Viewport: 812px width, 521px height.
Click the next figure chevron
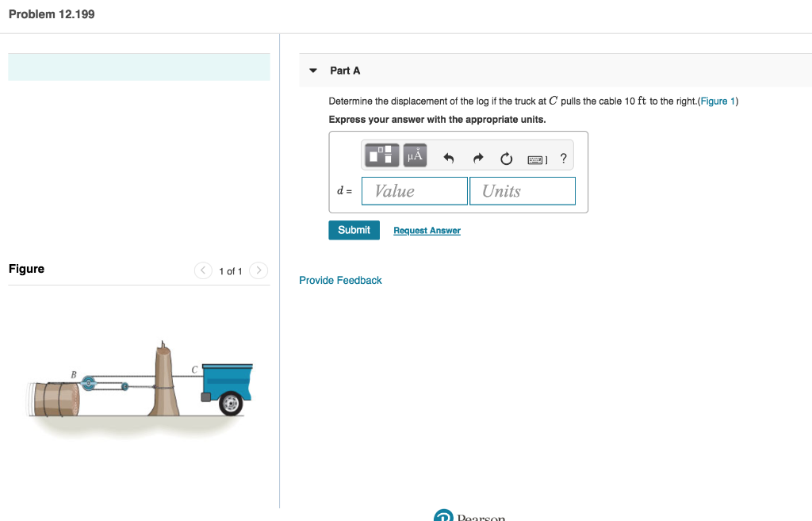[x=259, y=270]
